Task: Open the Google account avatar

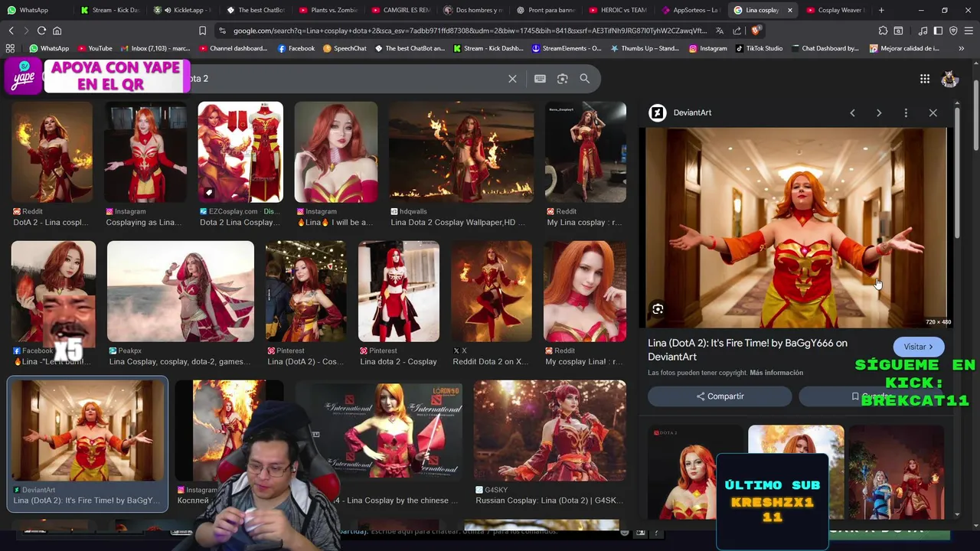Action: [950, 79]
